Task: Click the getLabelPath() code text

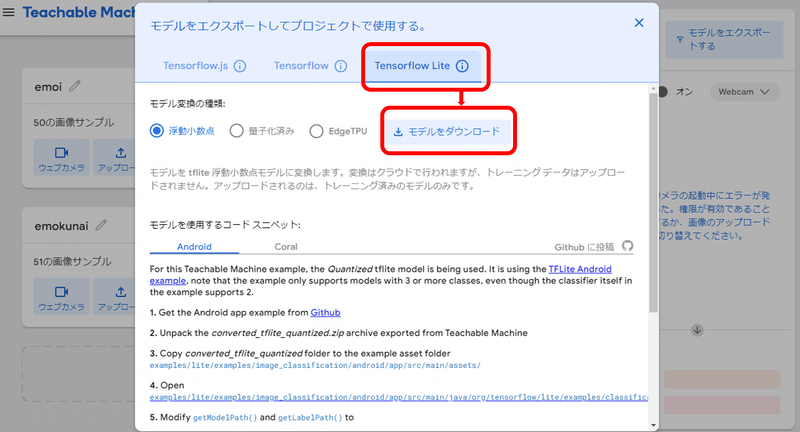Action: coord(310,418)
